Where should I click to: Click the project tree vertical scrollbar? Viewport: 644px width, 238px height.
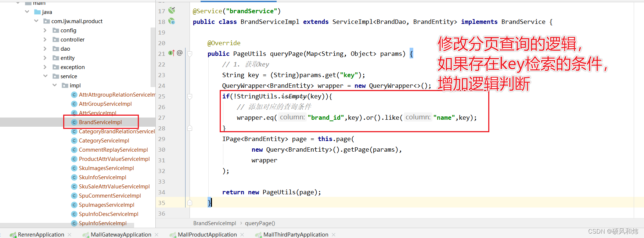(x=153, y=57)
